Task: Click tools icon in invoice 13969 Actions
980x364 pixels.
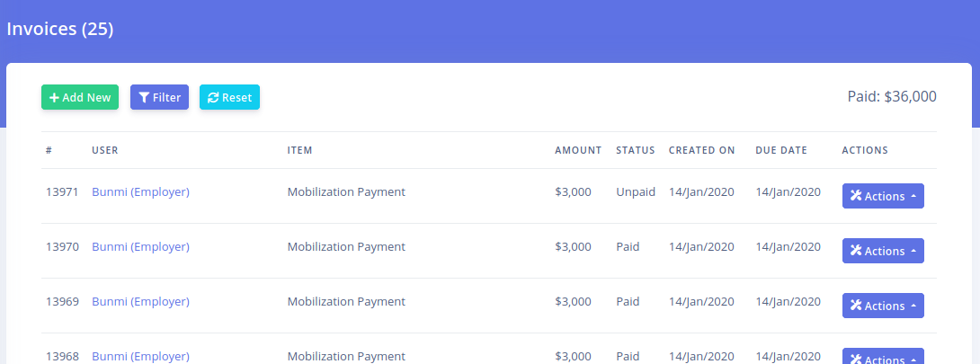Action: 856,306
